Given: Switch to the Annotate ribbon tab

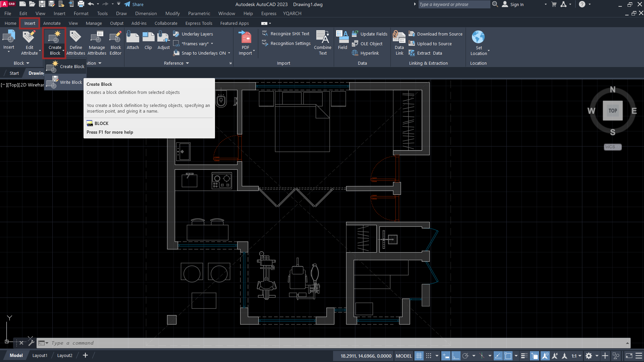Looking at the screenshot, I should [52, 23].
